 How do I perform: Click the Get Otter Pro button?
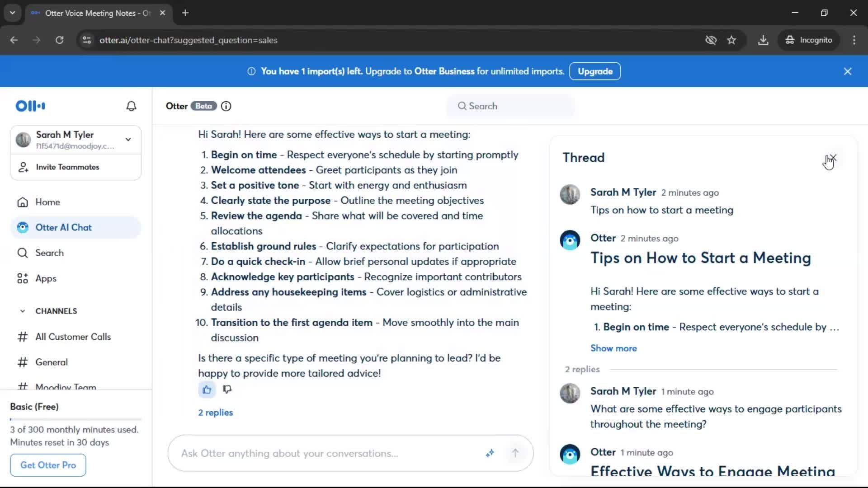click(x=48, y=465)
